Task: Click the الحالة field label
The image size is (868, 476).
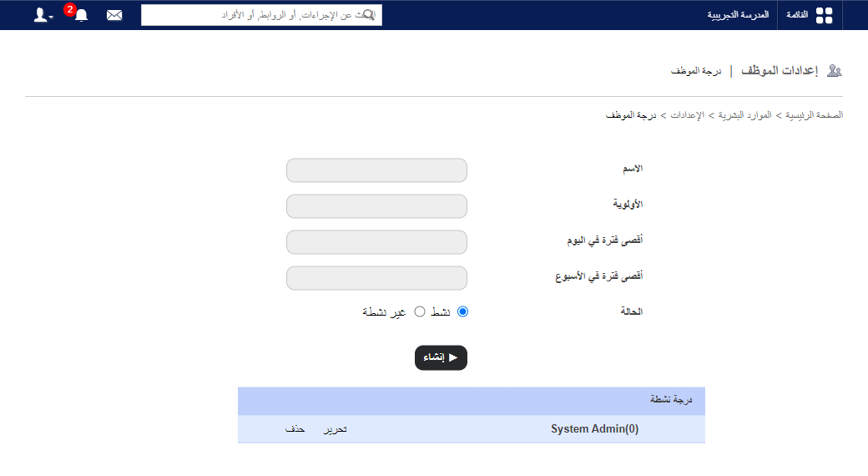Action: tap(632, 312)
